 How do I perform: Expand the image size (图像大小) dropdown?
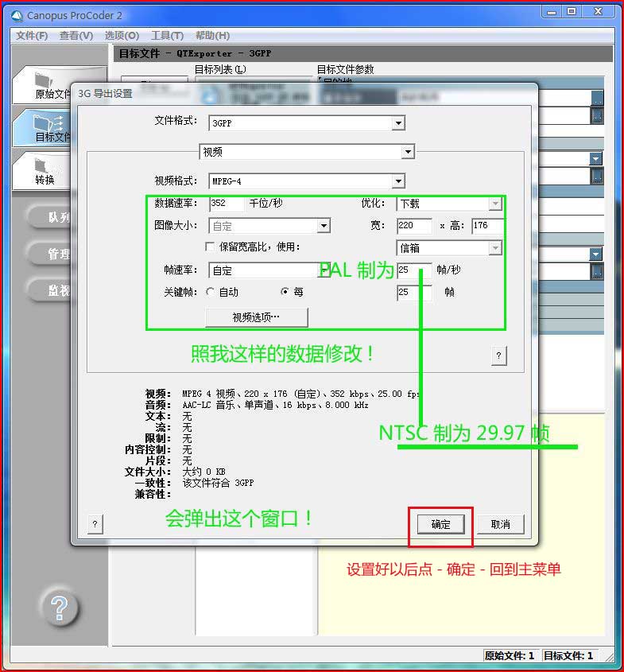[x=324, y=225]
